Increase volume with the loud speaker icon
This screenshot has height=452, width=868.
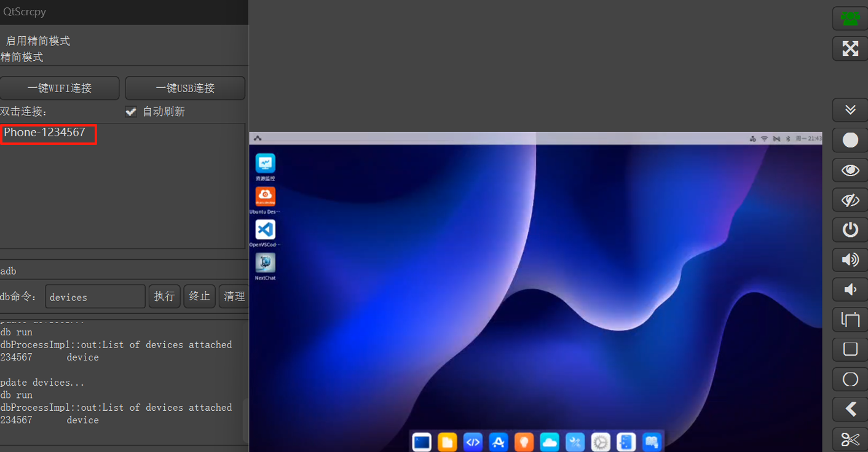coord(850,260)
